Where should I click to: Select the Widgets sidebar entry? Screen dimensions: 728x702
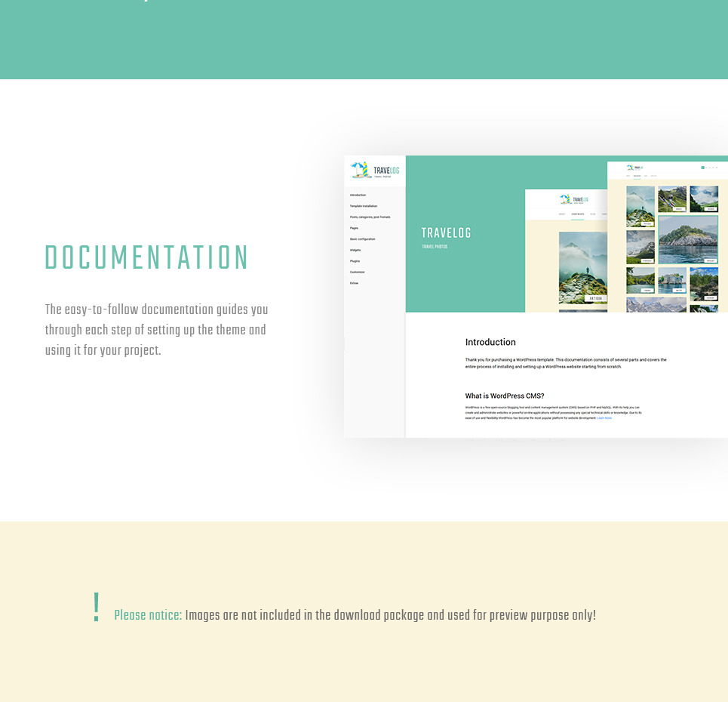tap(355, 250)
